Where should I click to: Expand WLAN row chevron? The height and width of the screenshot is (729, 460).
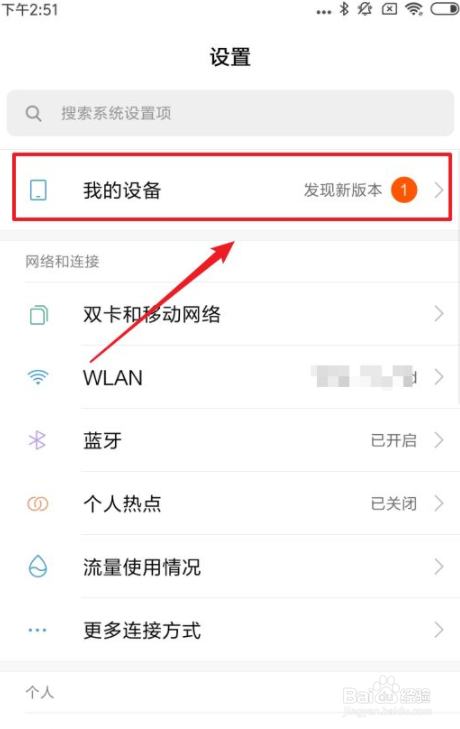[438, 377]
